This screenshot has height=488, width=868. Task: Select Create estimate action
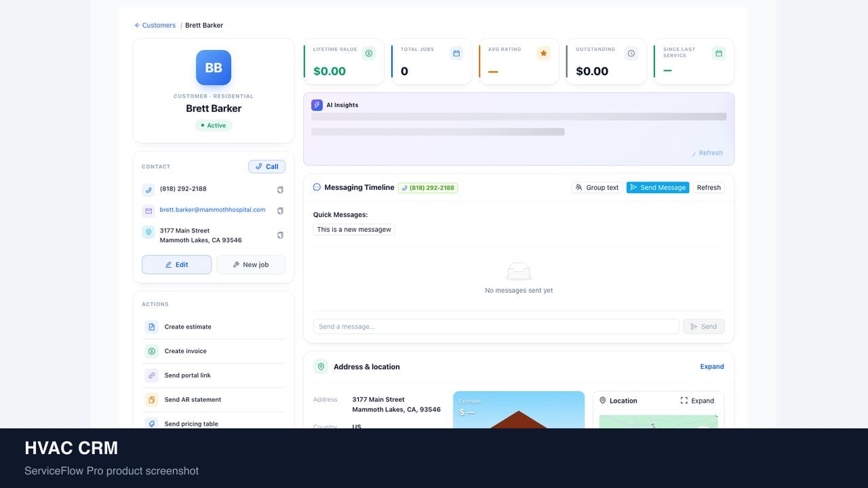214,327
